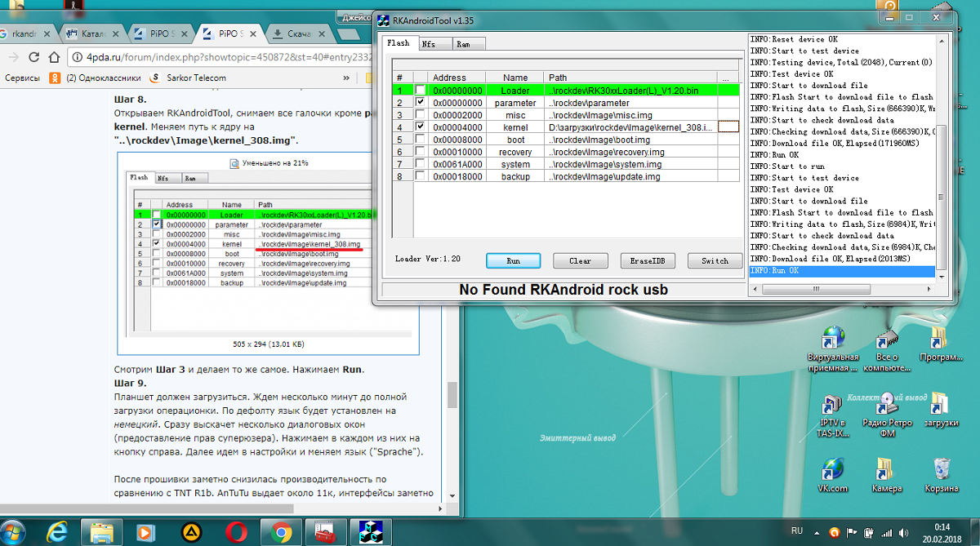
Task: Tick the system row checkbox
Action: click(x=420, y=164)
